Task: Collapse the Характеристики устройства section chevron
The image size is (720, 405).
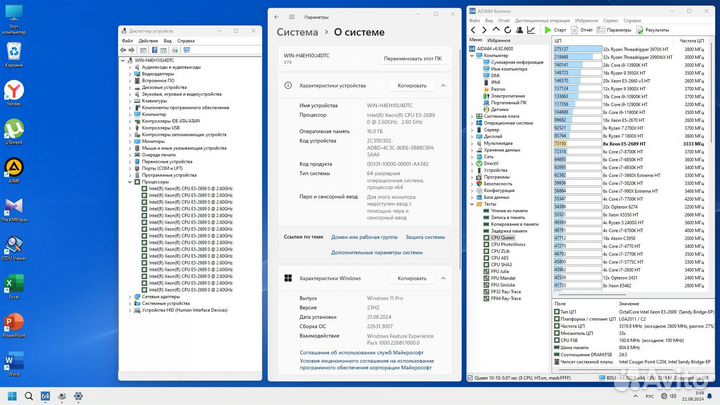Action: point(443,85)
